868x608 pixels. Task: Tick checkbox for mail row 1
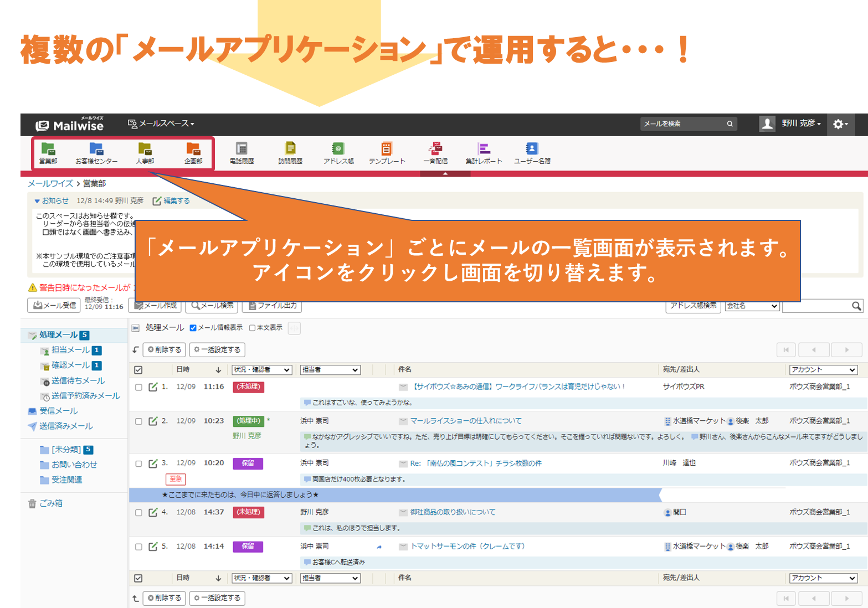pyautogui.click(x=138, y=387)
